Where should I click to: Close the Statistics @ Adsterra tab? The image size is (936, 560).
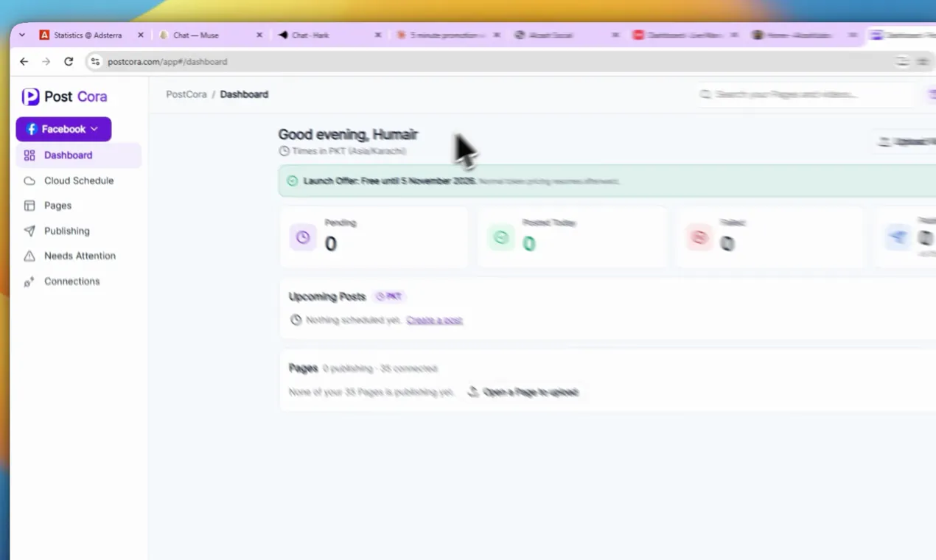pos(141,35)
